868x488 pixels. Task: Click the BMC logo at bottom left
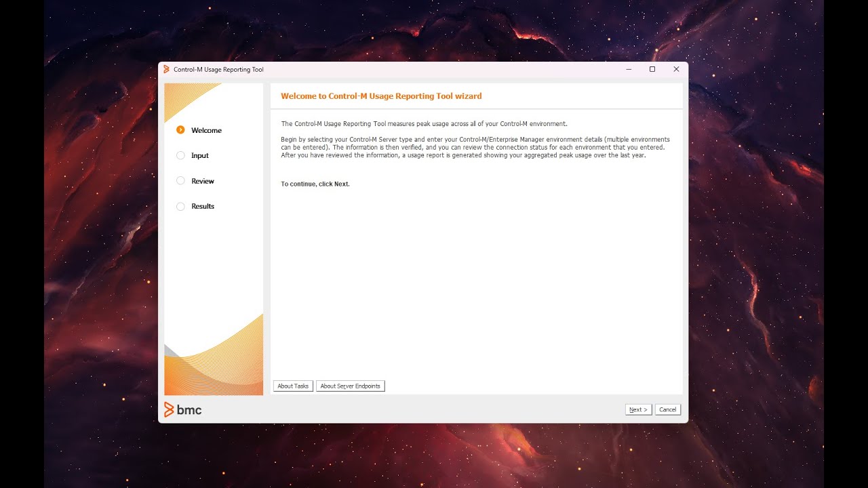tap(182, 409)
